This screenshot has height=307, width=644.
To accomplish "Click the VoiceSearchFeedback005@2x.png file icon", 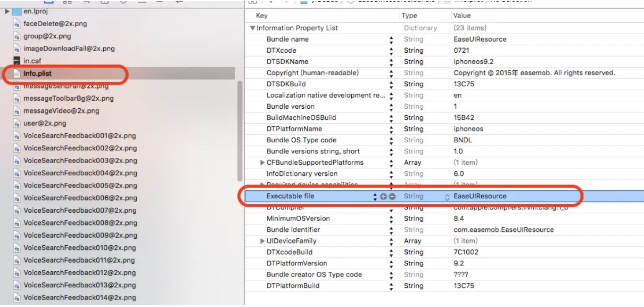I will pos(16,185).
